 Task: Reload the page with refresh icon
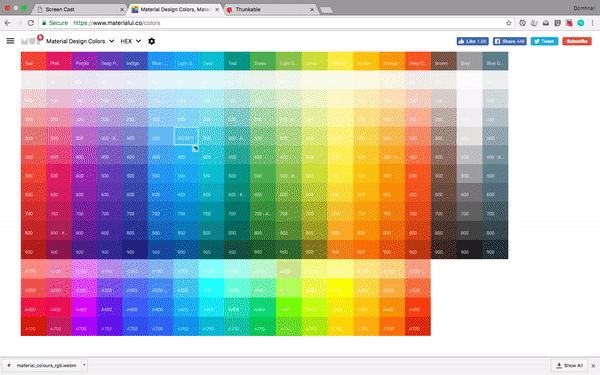tap(31, 23)
